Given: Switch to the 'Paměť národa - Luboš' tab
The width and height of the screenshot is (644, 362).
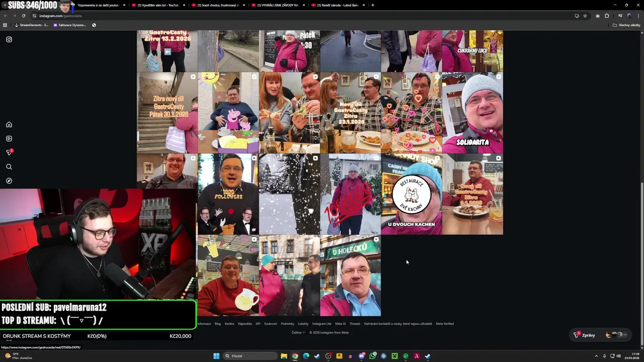Looking at the screenshot, I should pyautogui.click(x=338, y=5).
